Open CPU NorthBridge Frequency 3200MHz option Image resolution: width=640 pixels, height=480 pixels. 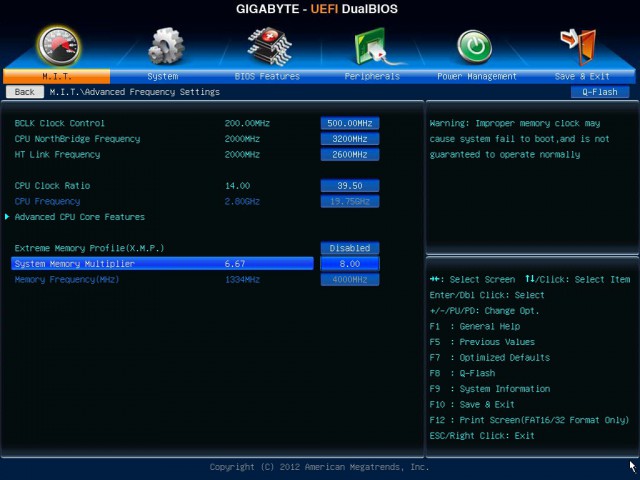(350, 139)
